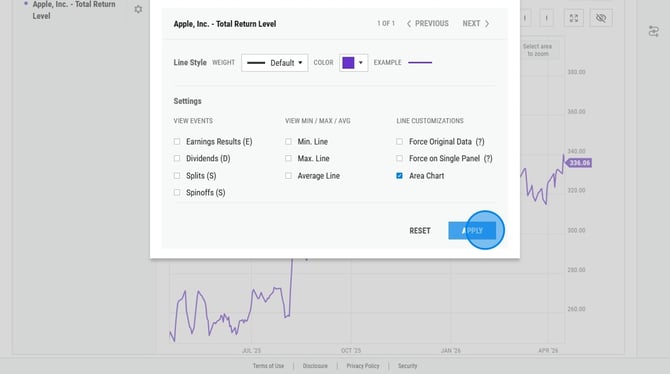Click the Previous chevron arrow

tap(409, 24)
